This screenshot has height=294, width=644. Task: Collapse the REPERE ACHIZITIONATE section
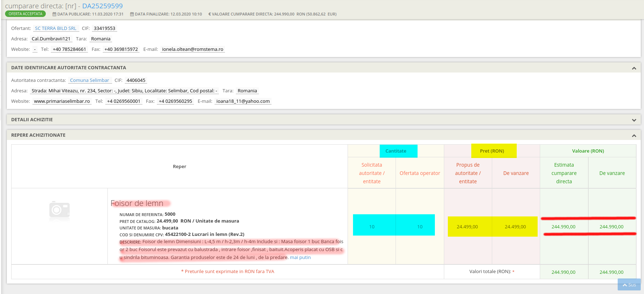[634, 136]
